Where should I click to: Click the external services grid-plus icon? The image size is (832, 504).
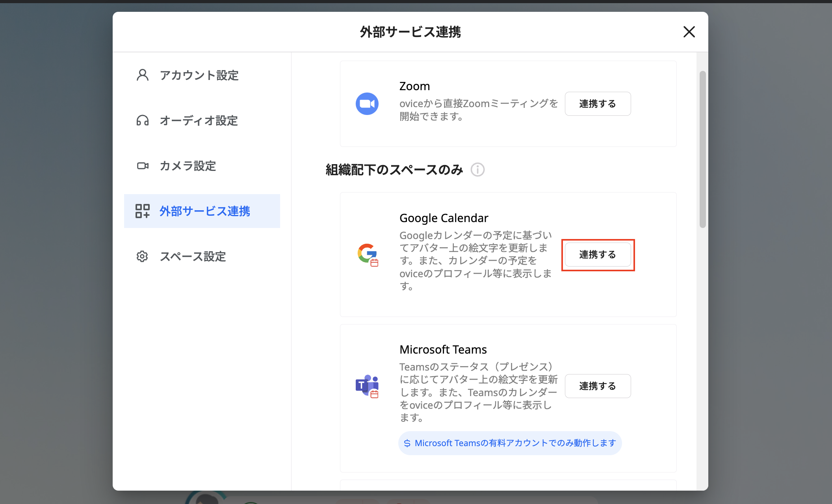pyautogui.click(x=142, y=211)
